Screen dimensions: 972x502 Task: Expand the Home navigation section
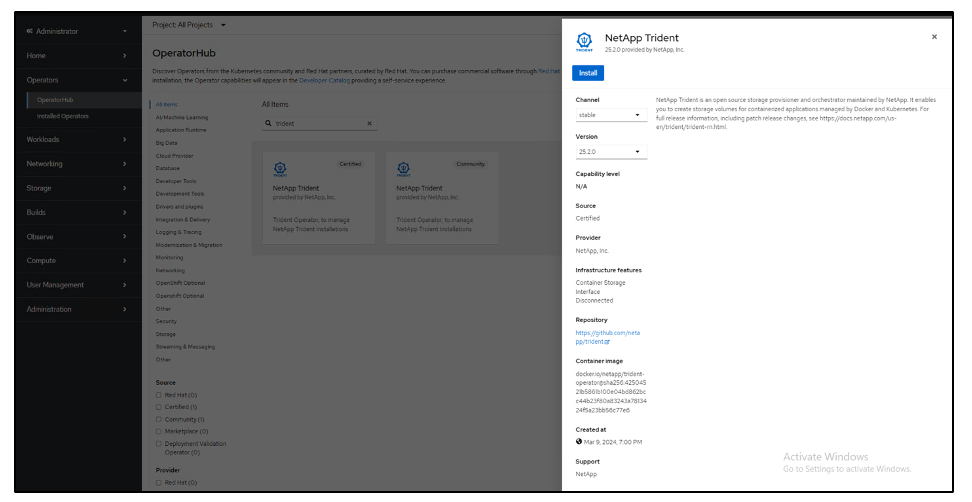[x=77, y=56]
